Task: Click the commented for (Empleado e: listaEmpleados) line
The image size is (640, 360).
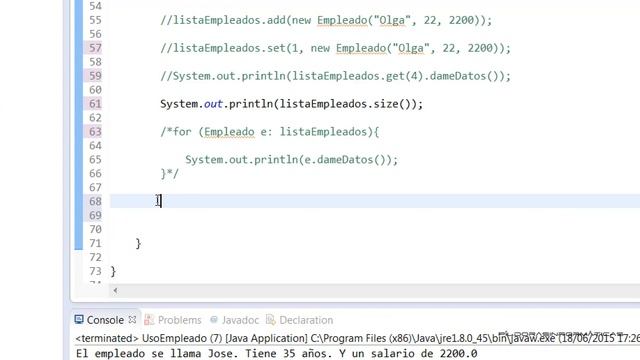Action: coord(269,132)
